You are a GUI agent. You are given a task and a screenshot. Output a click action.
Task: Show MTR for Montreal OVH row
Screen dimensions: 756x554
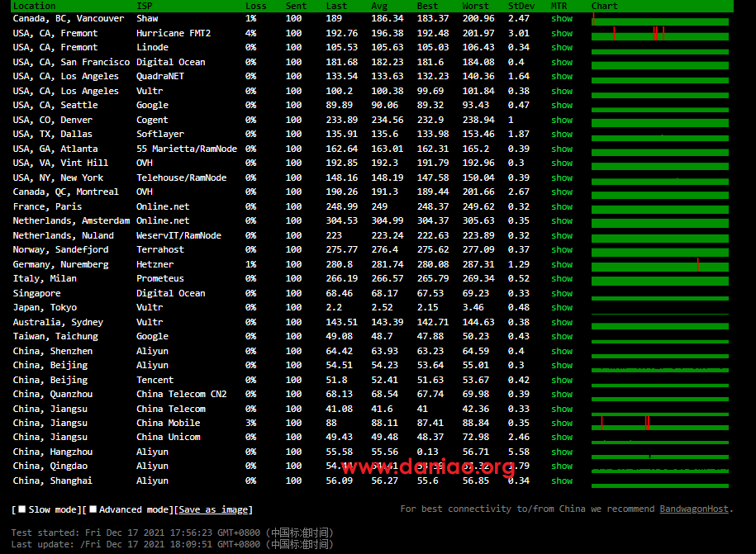(562, 192)
